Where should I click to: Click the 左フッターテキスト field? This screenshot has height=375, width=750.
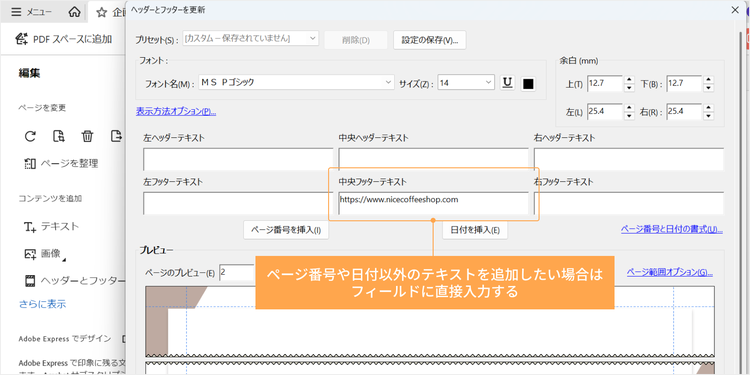[238, 203]
